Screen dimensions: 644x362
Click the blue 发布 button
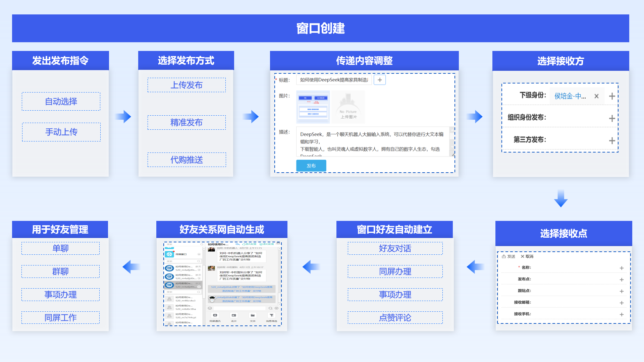tap(311, 166)
